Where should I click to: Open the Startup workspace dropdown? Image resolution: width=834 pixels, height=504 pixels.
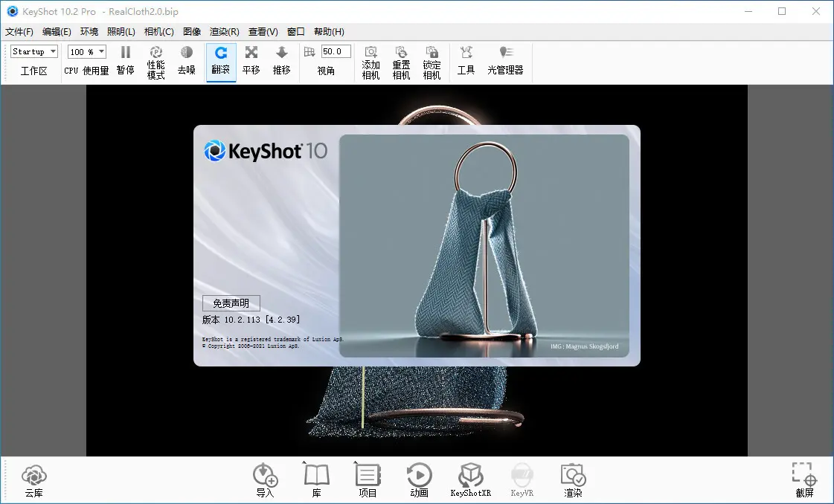pos(34,51)
